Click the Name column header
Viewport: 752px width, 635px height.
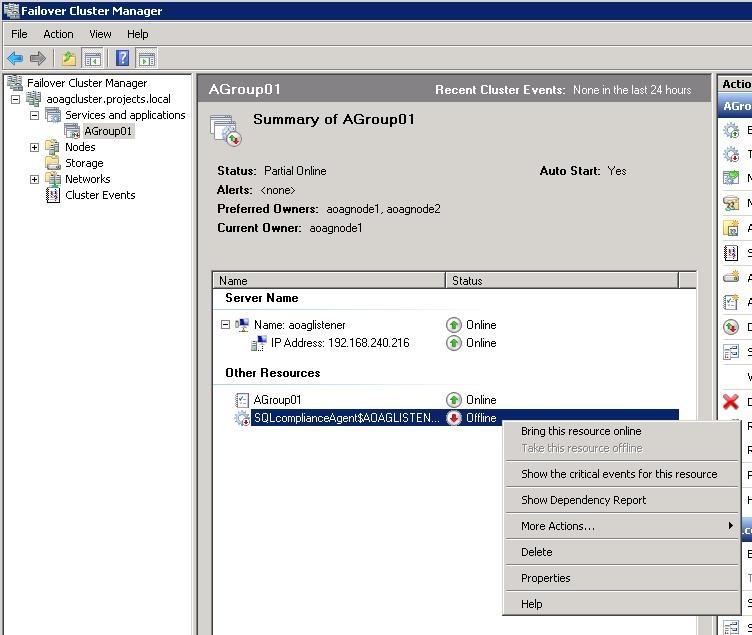329,281
